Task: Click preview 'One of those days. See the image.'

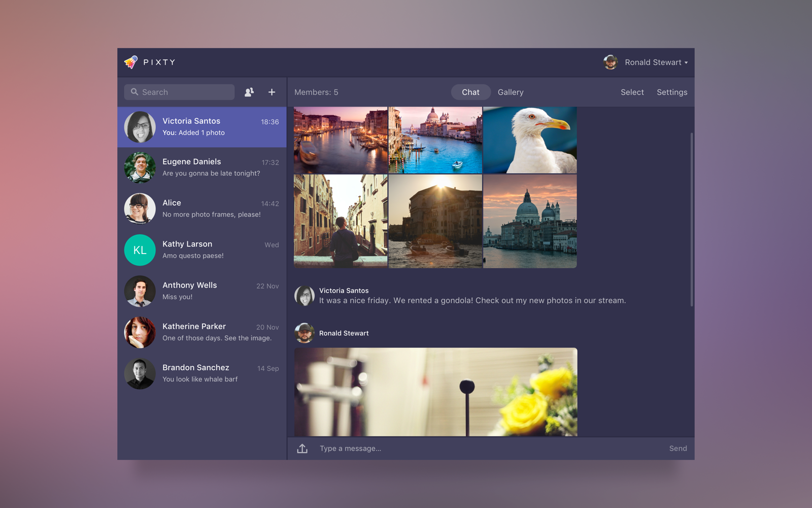Action: click(217, 338)
